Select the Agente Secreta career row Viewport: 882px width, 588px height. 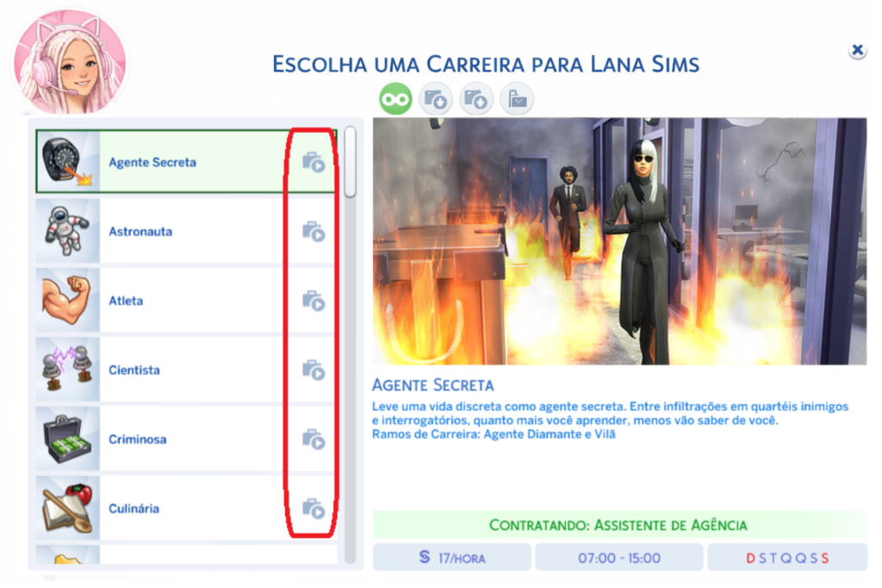tap(186, 162)
